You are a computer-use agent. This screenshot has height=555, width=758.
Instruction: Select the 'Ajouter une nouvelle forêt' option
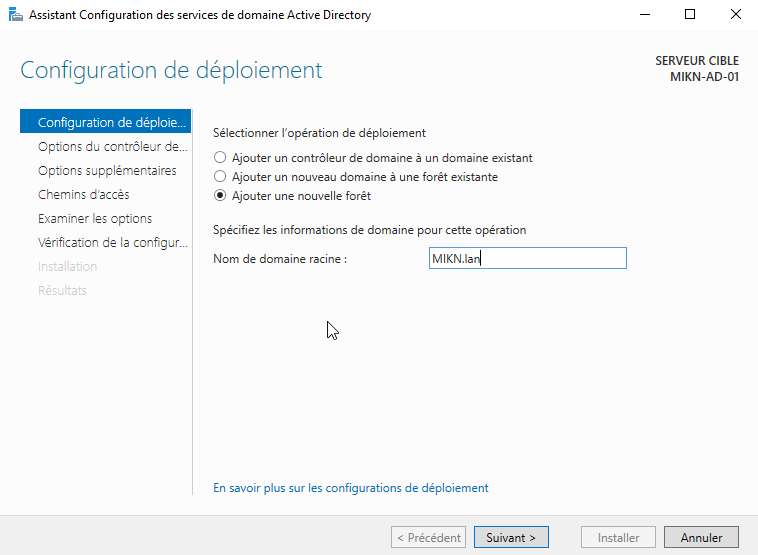[x=220, y=196]
